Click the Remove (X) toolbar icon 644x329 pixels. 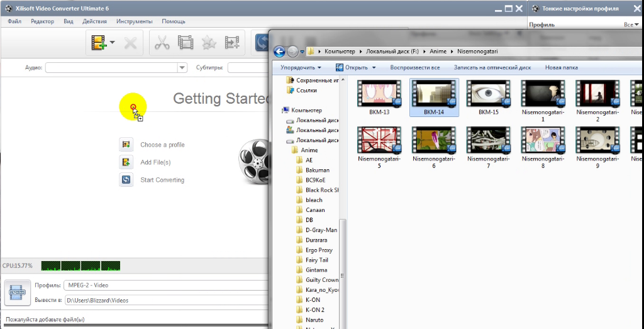coord(131,42)
